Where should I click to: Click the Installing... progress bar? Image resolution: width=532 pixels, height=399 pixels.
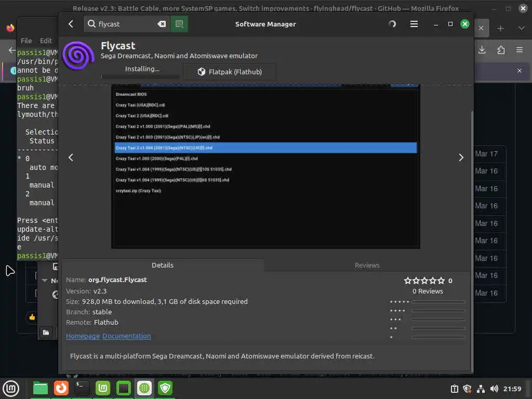140,77
